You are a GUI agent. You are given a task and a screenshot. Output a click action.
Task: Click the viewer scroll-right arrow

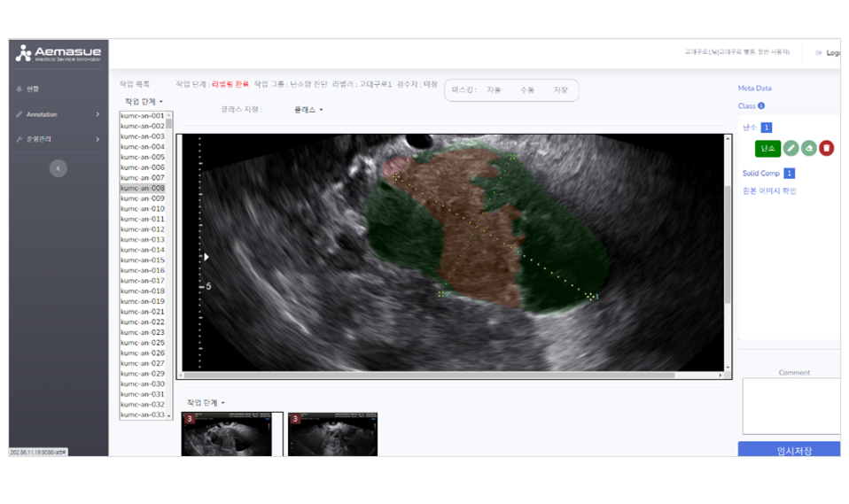720,375
